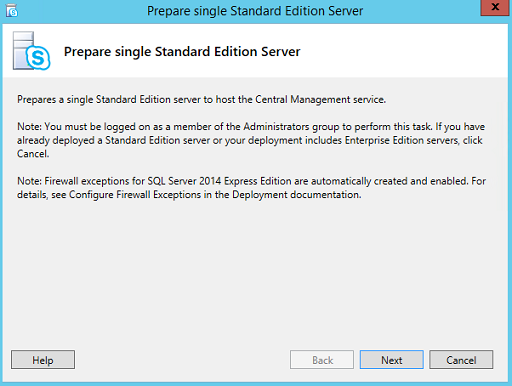Click the title bar Skype server icon

[x=12, y=11]
